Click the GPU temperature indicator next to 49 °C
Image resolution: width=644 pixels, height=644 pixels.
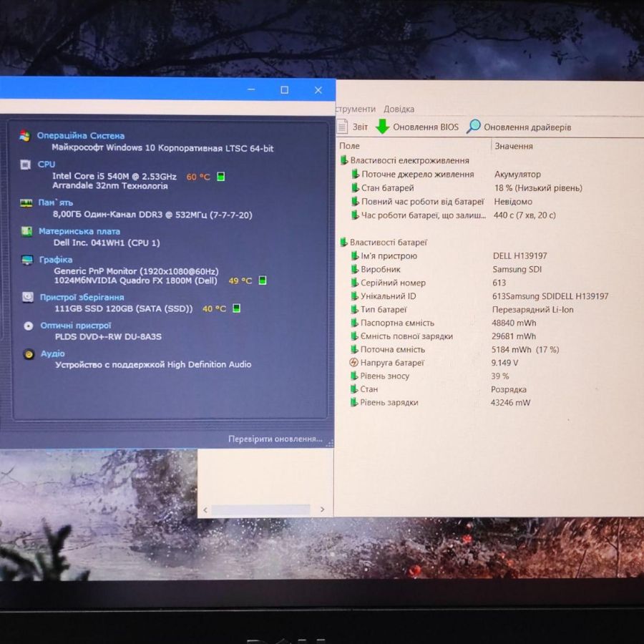coord(263,280)
